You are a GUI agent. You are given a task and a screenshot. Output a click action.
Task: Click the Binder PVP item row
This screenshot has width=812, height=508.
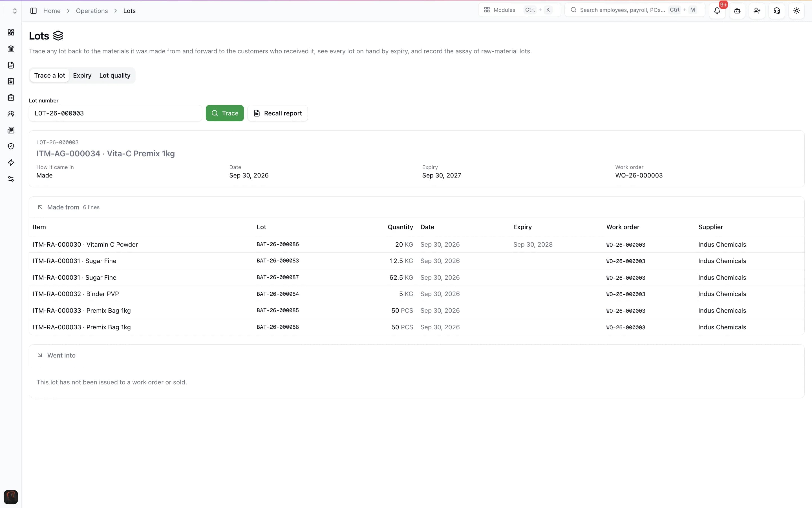click(x=416, y=294)
